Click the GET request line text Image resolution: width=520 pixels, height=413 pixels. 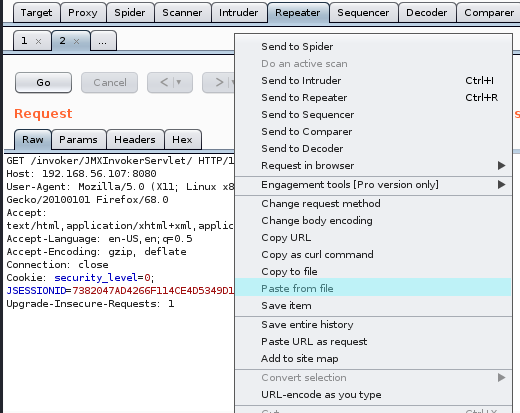click(x=120, y=161)
